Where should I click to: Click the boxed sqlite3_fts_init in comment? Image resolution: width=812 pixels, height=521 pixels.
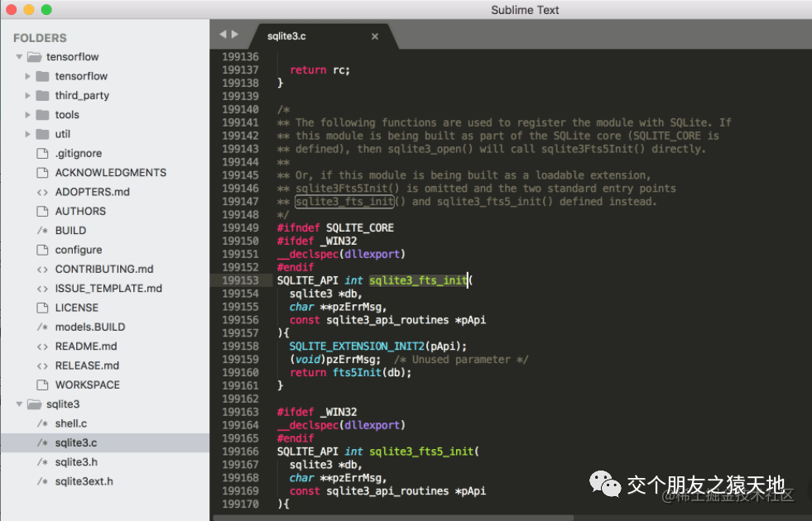click(344, 202)
